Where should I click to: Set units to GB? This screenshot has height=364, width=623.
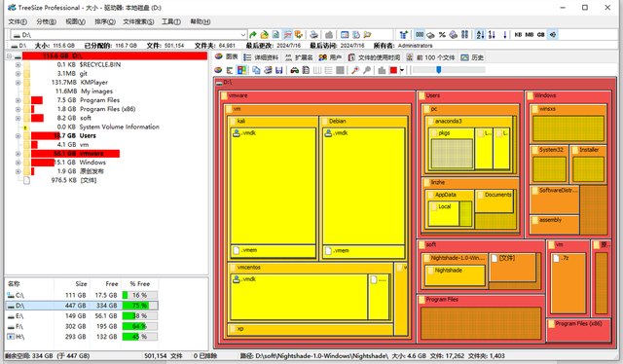(541, 35)
